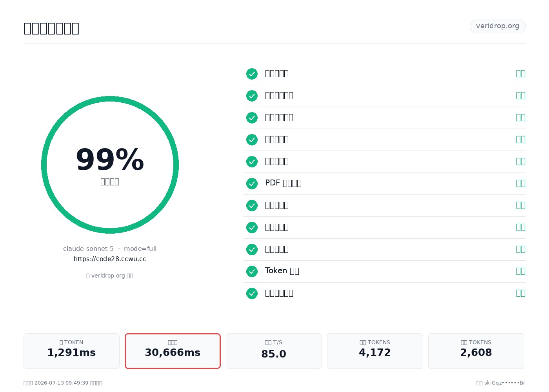Select the 4,172 TOKENS stat card
Image resolution: width=549 pixels, height=392 pixels.
[x=375, y=351]
